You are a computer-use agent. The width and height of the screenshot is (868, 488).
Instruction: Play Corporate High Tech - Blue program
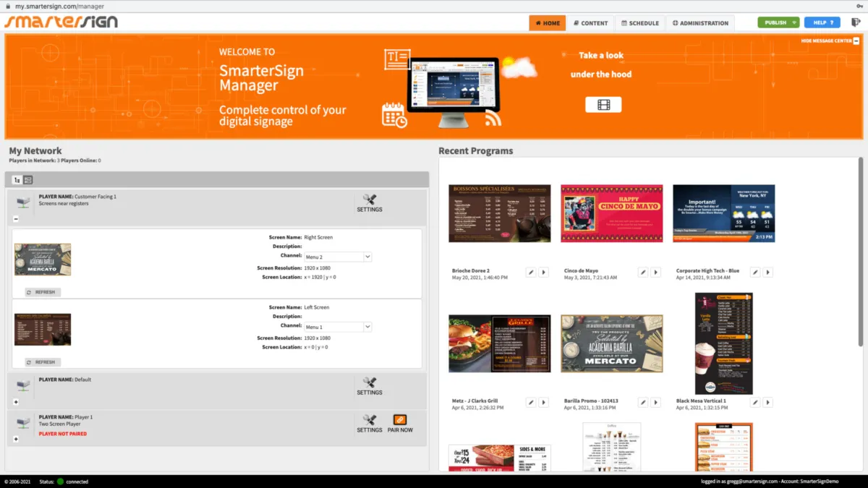pyautogui.click(x=768, y=272)
